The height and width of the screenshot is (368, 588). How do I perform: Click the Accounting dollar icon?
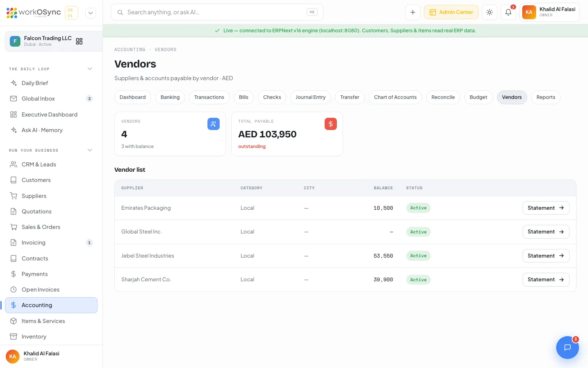[x=13, y=305]
